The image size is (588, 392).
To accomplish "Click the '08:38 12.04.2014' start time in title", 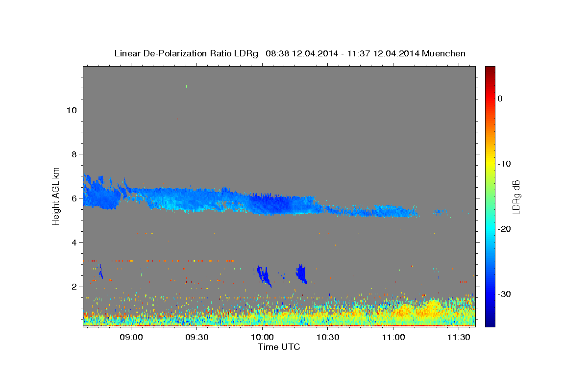I will (302, 53).
